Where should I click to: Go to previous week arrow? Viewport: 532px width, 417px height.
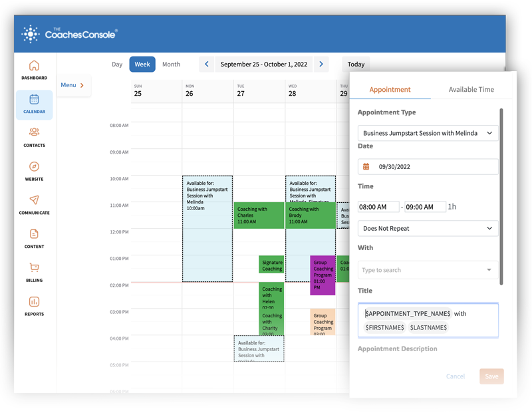pyautogui.click(x=206, y=64)
